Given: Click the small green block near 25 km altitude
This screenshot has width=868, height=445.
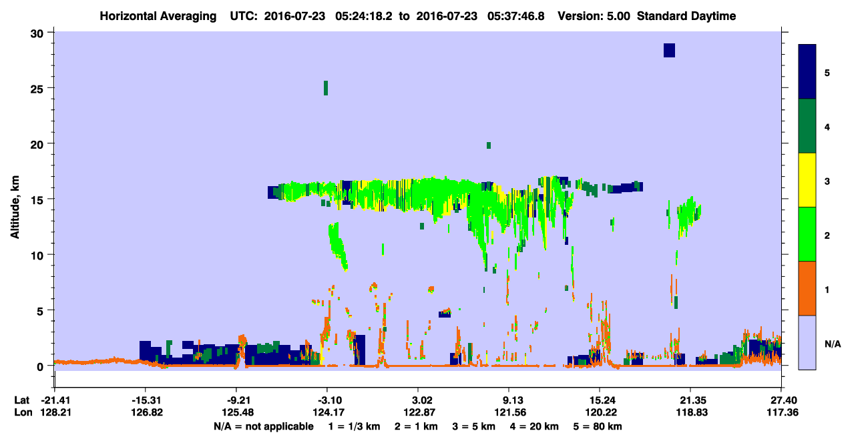Looking at the screenshot, I should (x=326, y=88).
